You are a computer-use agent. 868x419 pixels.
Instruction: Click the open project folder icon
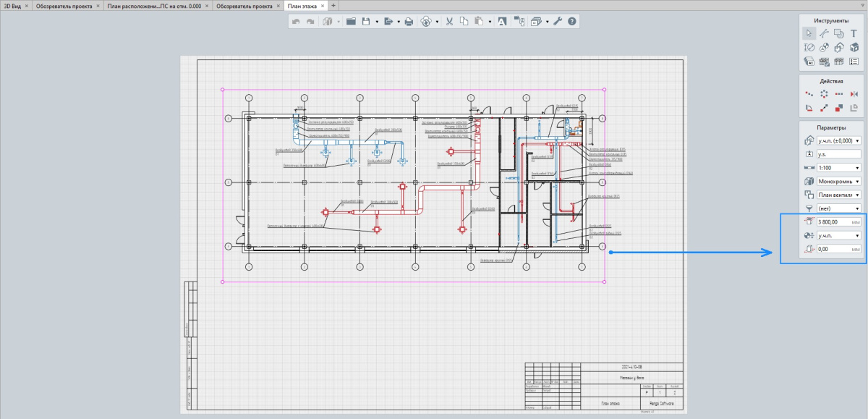click(351, 22)
